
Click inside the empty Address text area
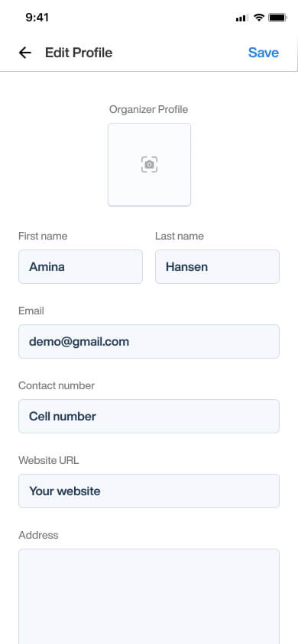point(149,597)
